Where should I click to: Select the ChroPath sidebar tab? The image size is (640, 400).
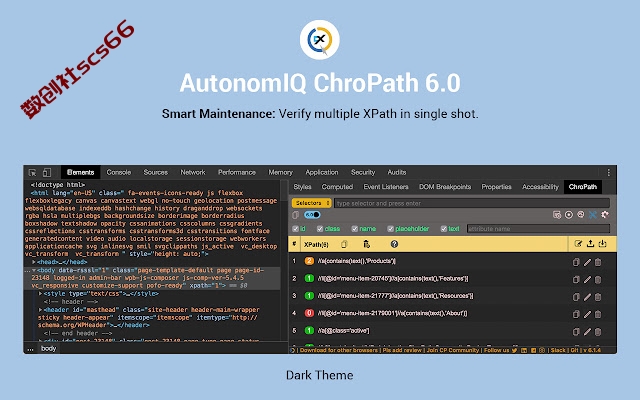pos(582,187)
